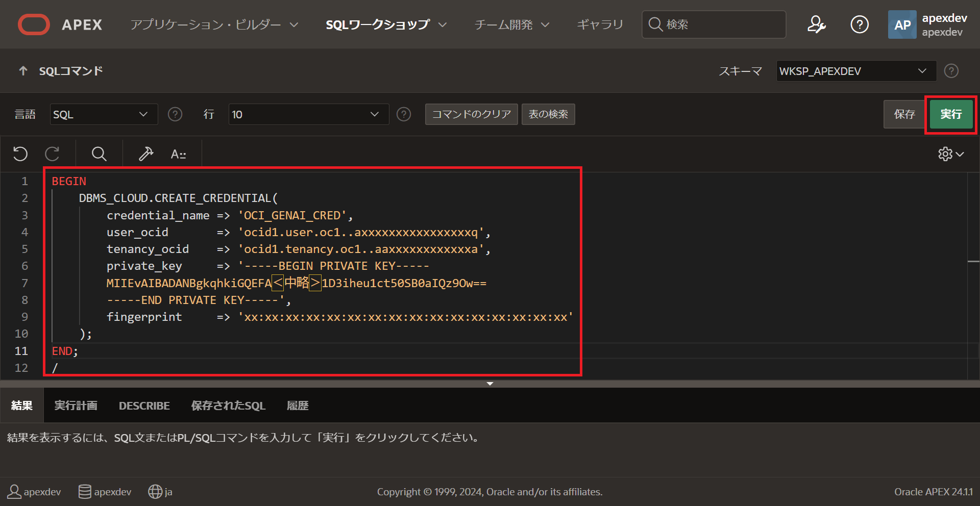The image size is (980, 506).
Task: Click the search magnifier icon in header
Action: (655, 24)
